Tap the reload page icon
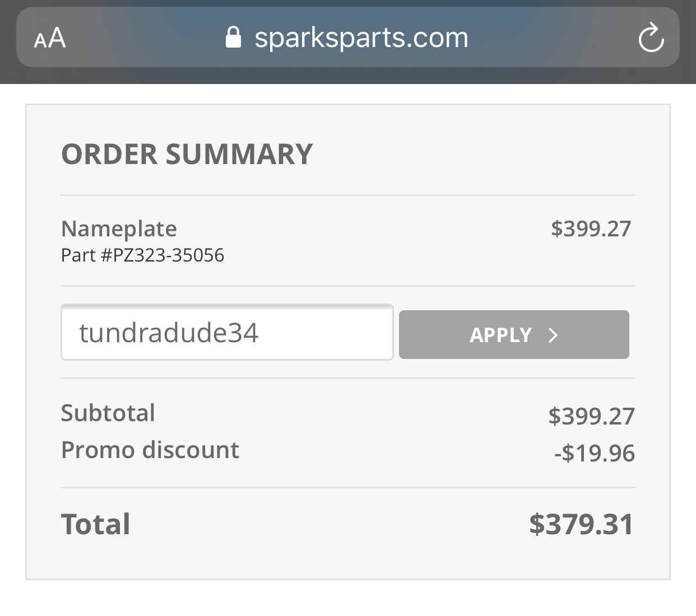 [x=651, y=38]
